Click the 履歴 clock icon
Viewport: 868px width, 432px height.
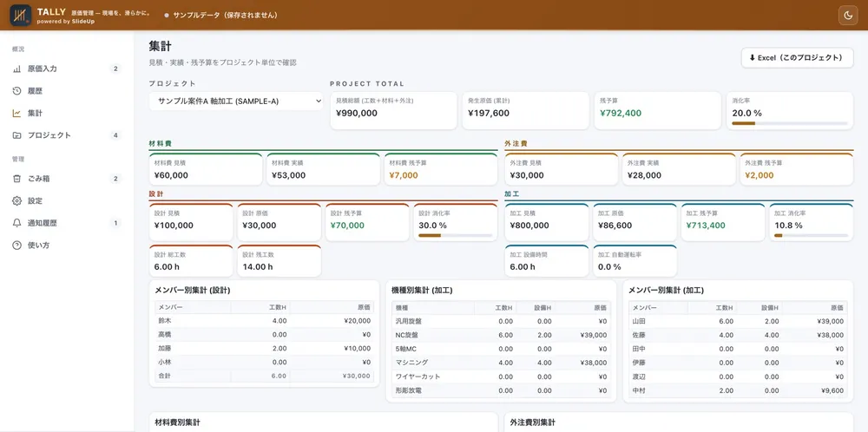(16, 91)
